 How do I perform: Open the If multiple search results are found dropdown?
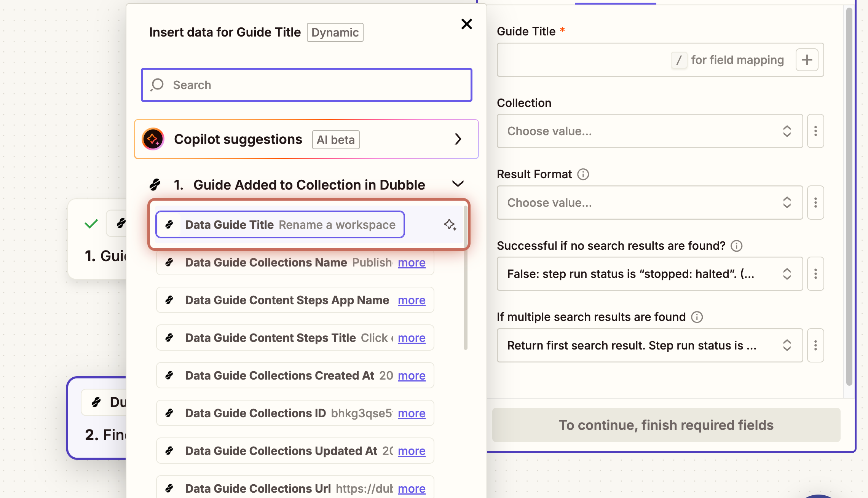(x=649, y=345)
